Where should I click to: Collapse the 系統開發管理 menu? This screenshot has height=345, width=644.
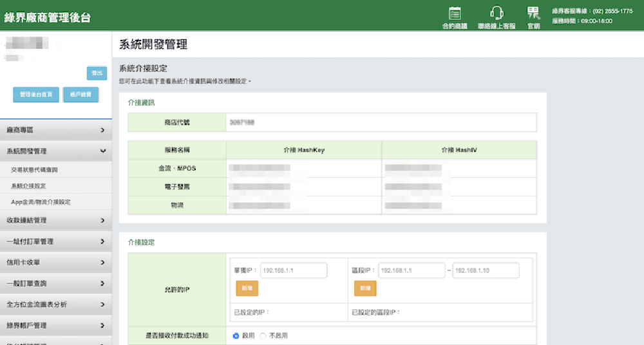tap(56, 151)
